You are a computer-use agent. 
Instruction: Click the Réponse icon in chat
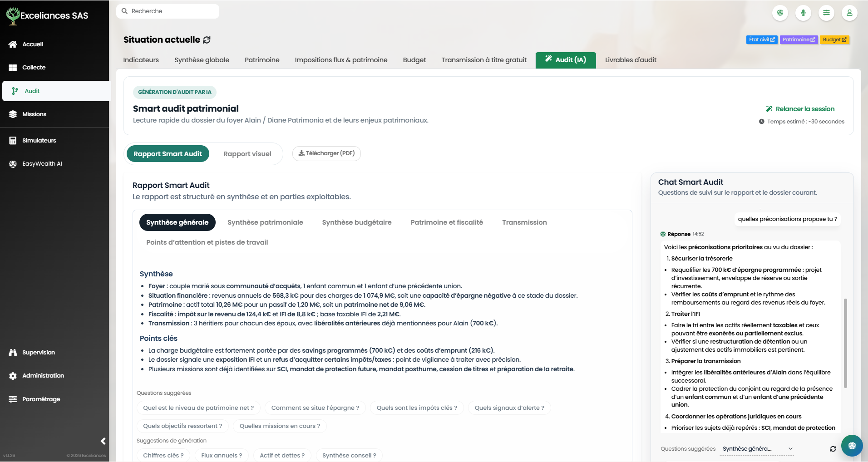click(x=663, y=234)
